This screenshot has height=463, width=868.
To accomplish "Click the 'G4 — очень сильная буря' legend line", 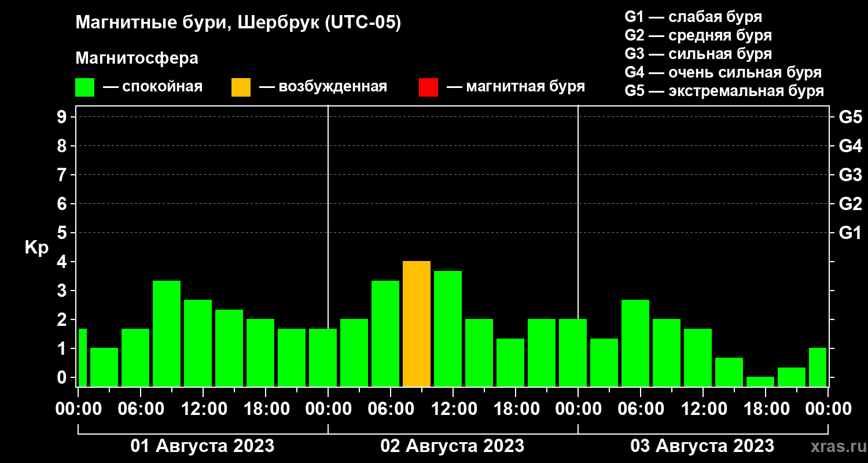I will pyautogui.click(x=723, y=72).
